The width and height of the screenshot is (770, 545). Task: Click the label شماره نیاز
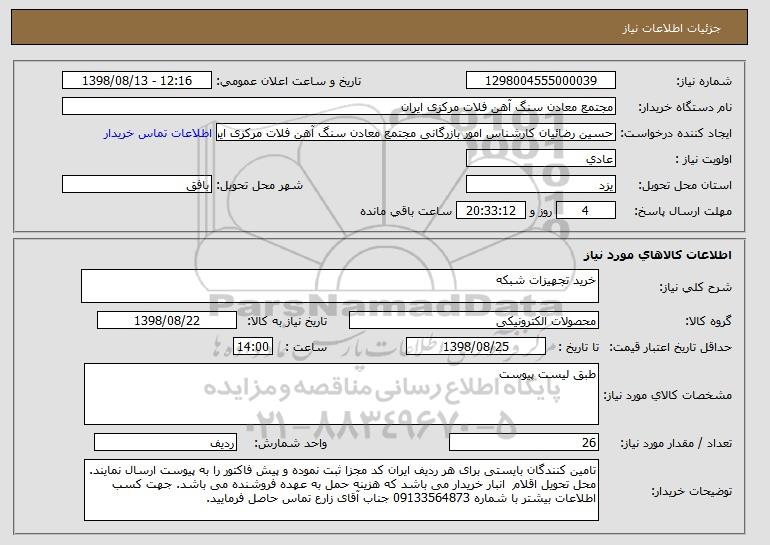(704, 81)
